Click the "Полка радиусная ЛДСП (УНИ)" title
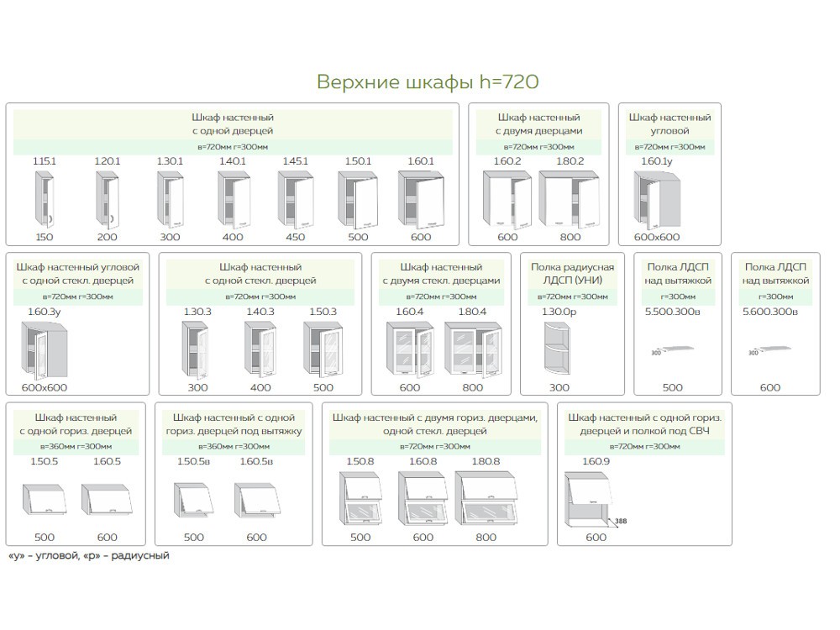 pos(572,274)
